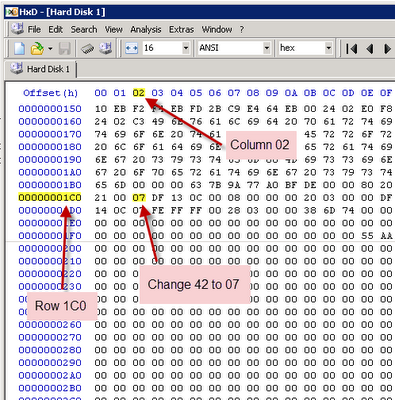Click the 0A column header

point(291,93)
